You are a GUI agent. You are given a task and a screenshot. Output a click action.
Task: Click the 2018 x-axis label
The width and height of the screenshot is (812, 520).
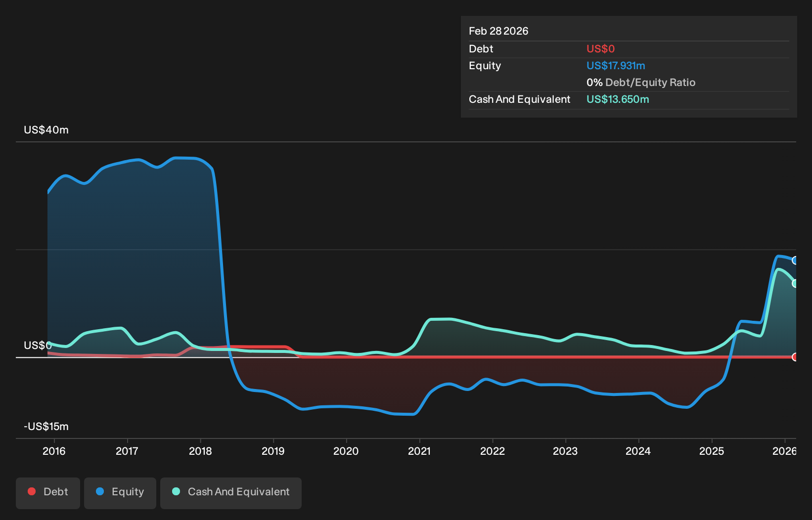click(x=200, y=451)
